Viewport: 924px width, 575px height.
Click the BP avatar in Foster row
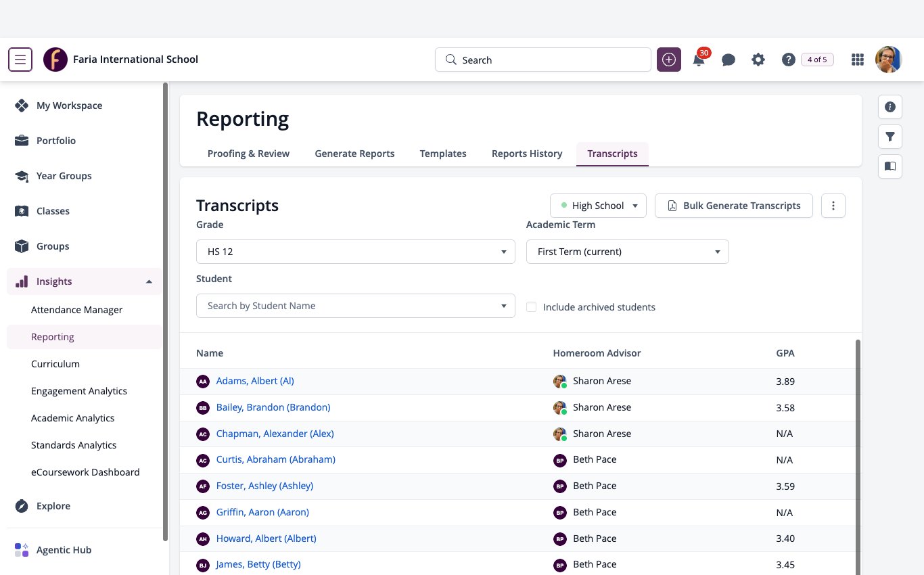coord(560,486)
